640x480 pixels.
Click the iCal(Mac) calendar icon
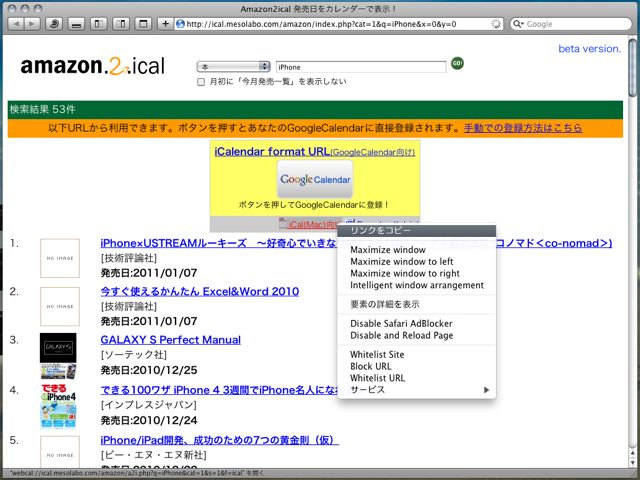(x=283, y=224)
